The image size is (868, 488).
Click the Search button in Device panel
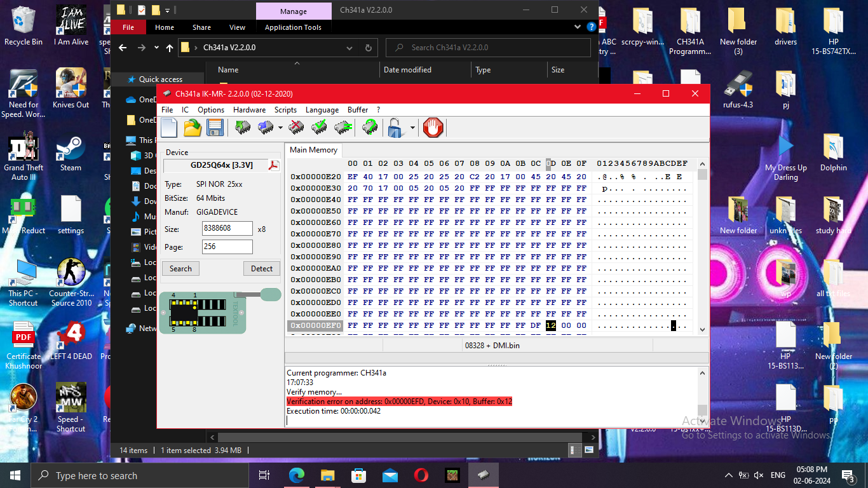[x=180, y=269]
